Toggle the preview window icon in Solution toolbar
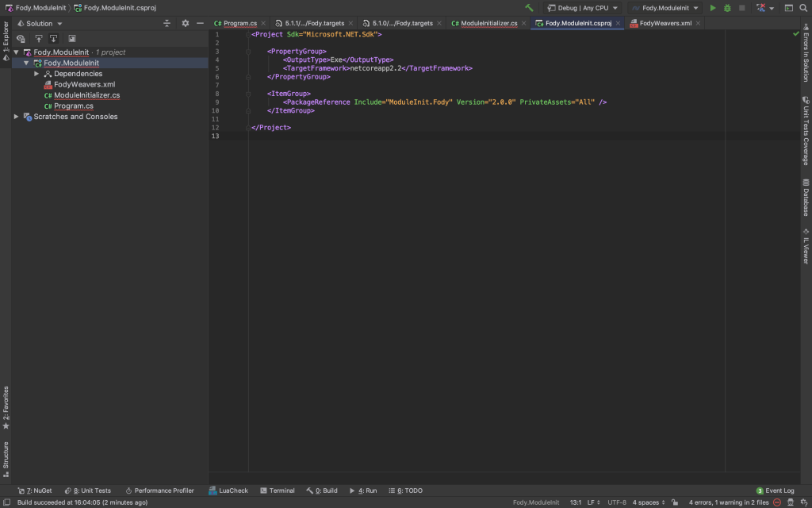The image size is (812, 508). pos(72,38)
